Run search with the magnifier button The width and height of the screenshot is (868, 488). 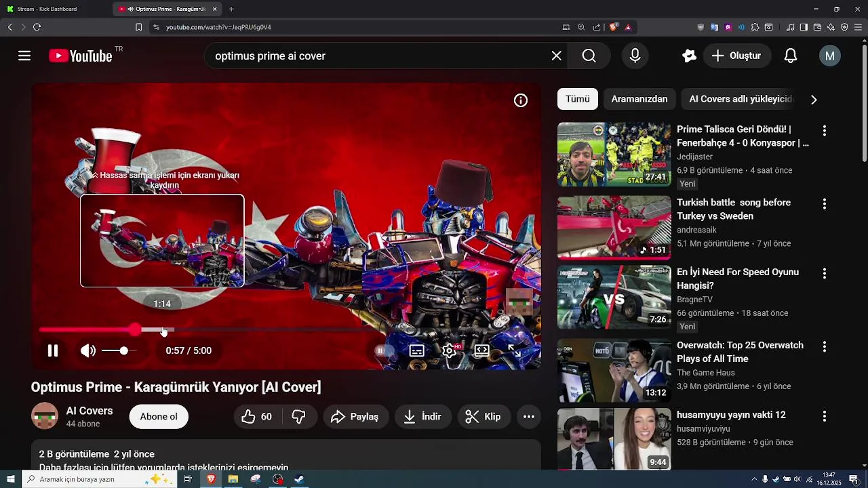click(589, 56)
